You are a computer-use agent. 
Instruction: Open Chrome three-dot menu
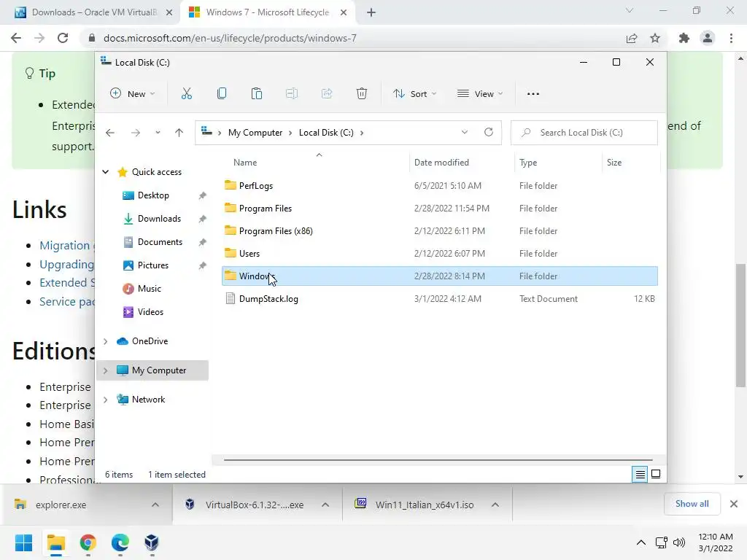click(731, 38)
